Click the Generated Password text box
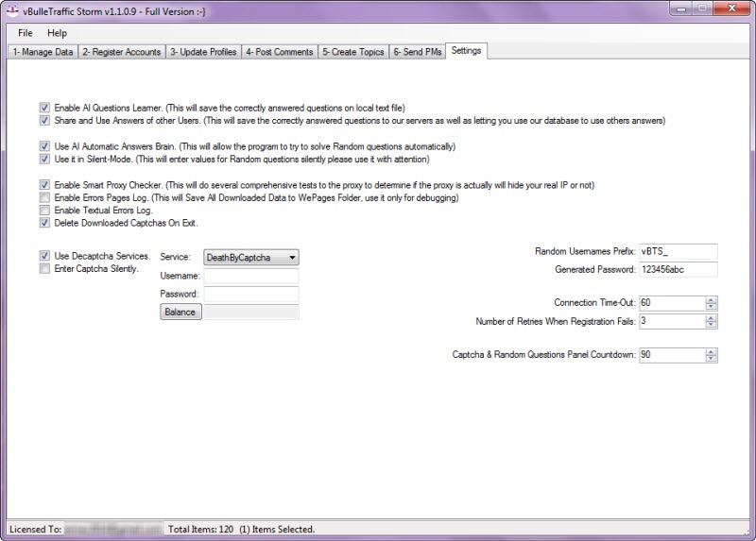This screenshot has height=541, width=756. coord(678,270)
